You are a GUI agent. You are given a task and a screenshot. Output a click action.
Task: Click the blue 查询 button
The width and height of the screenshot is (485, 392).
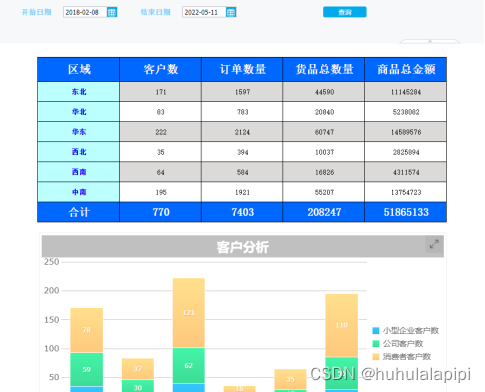point(345,12)
